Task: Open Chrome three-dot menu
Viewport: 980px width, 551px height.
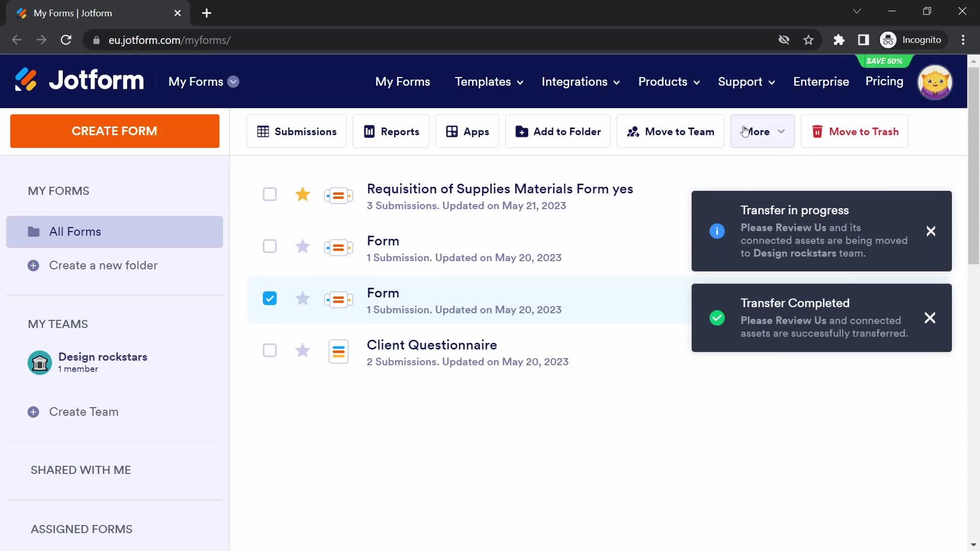Action: coord(963,40)
